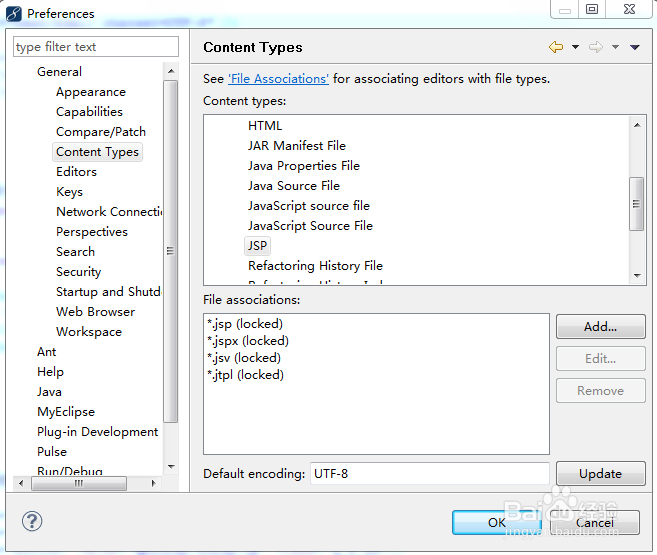Click the help question mark icon
Screen dimensions: 657x555
point(32,521)
